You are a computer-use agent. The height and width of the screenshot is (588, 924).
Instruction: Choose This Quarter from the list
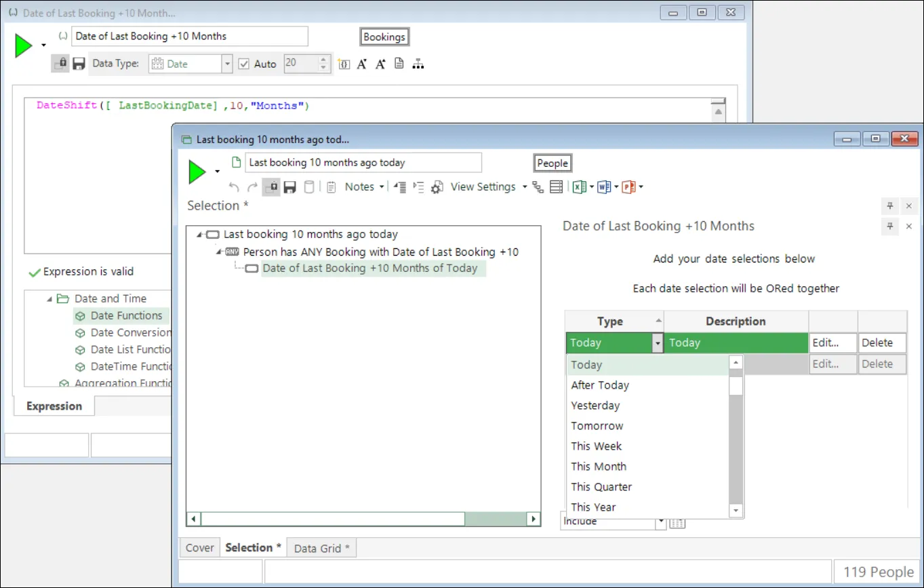pos(601,487)
